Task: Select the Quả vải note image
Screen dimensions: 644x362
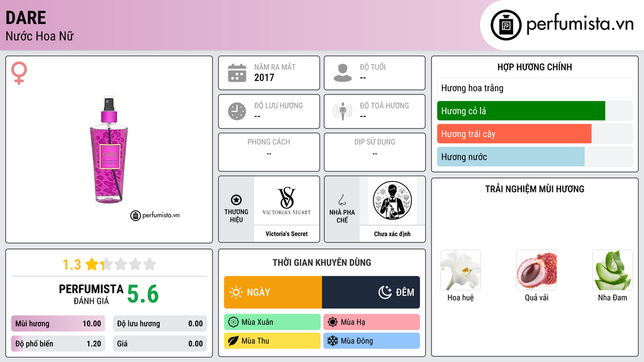Action: (x=536, y=270)
